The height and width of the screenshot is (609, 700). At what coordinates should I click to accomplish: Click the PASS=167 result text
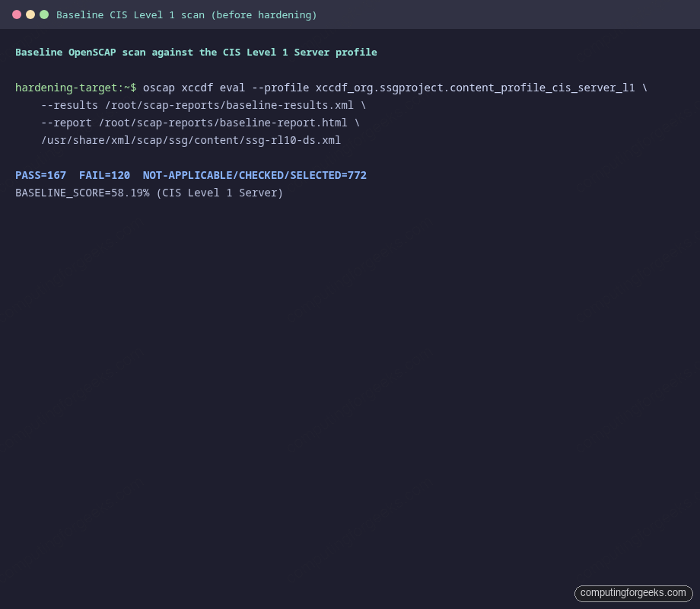(41, 175)
